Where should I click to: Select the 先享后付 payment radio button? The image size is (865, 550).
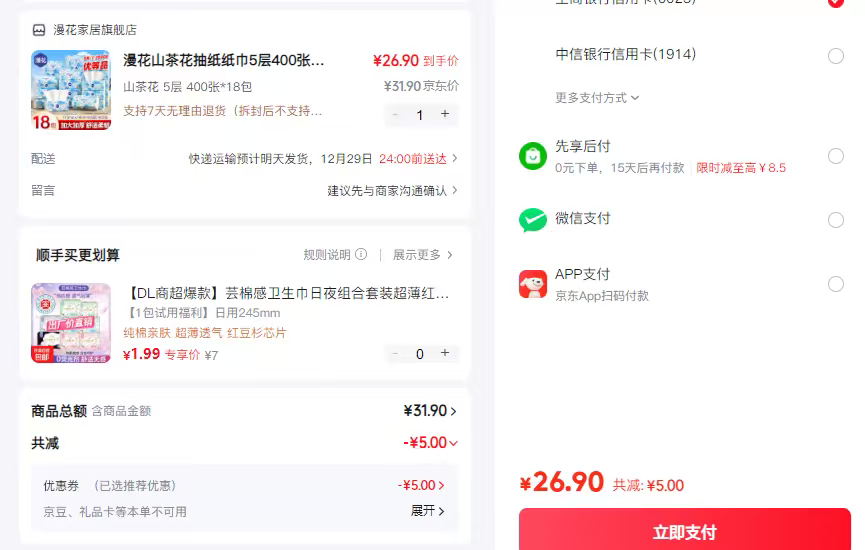836,156
